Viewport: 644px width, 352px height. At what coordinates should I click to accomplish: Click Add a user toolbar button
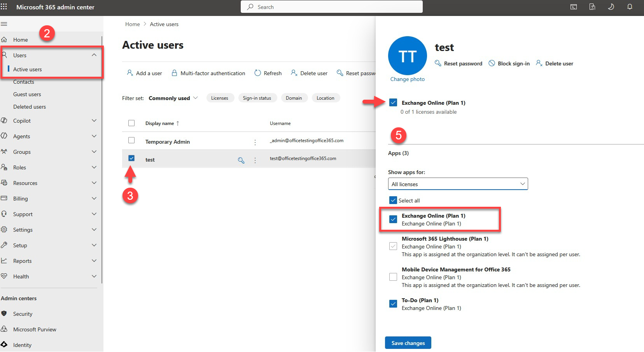(x=144, y=73)
